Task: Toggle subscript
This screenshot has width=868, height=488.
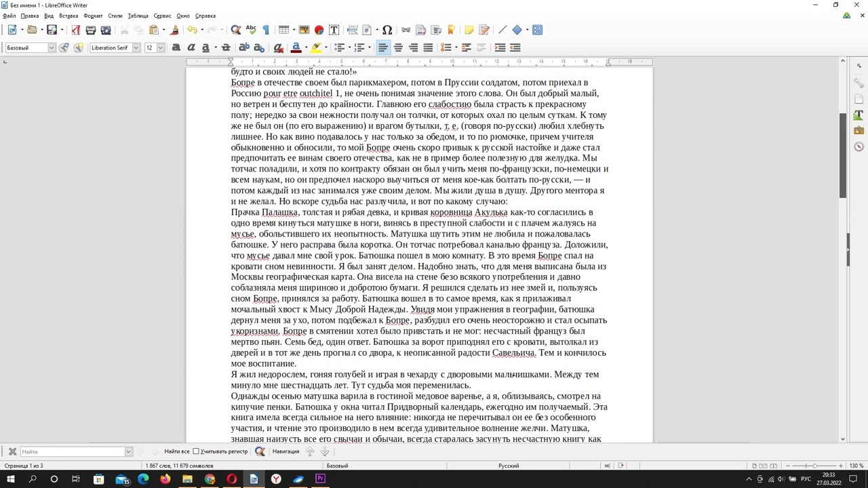Action: pos(259,47)
